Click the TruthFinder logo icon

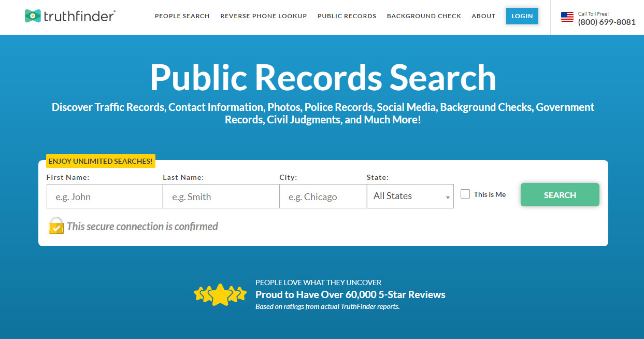tap(33, 16)
